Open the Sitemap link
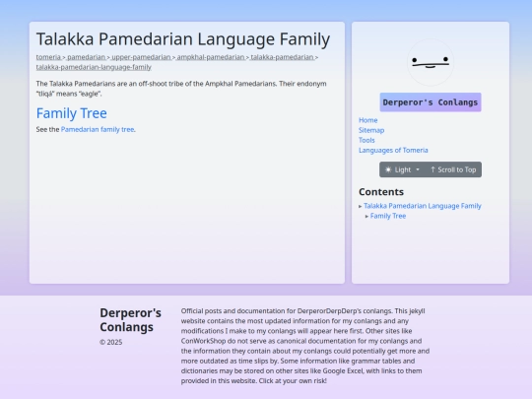The width and height of the screenshot is (532, 399). pos(371,130)
